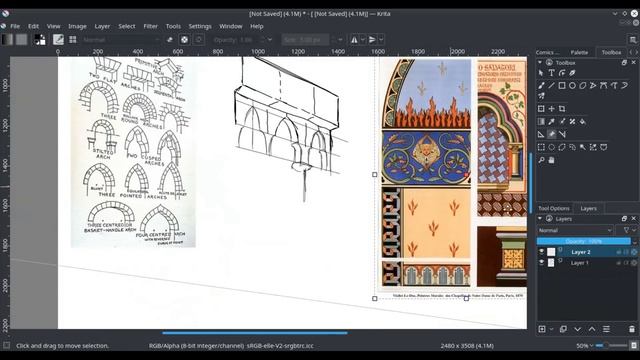This screenshot has width=640, height=360.
Task: Toggle vertical mirror tool
Action: tap(372, 40)
